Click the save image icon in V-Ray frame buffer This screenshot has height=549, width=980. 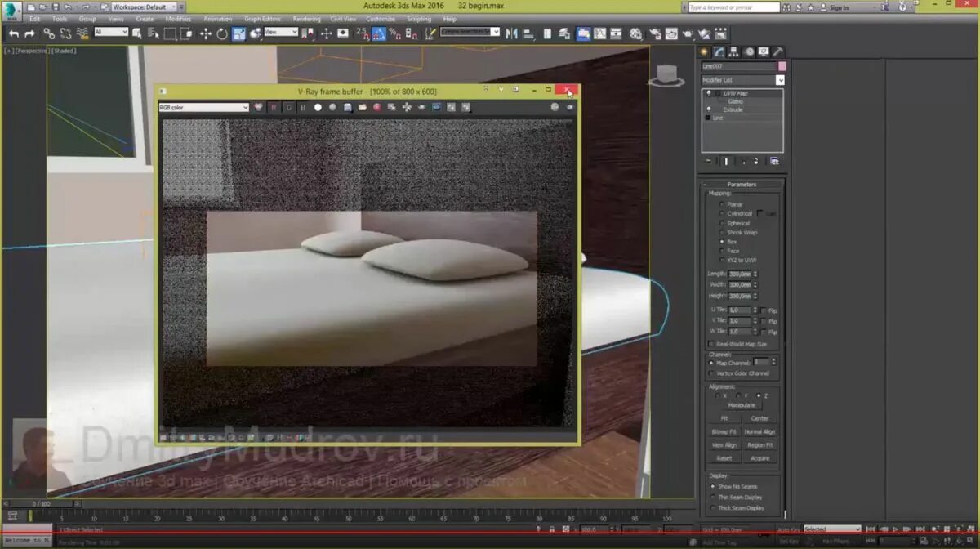click(348, 107)
